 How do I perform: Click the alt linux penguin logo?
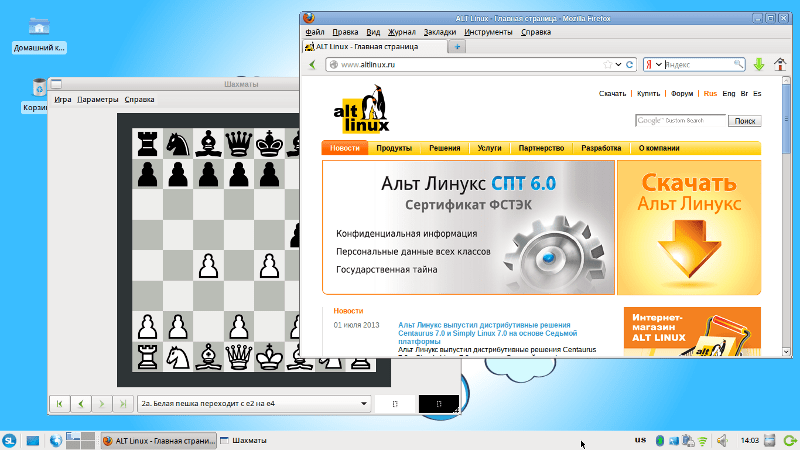pos(361,109)
